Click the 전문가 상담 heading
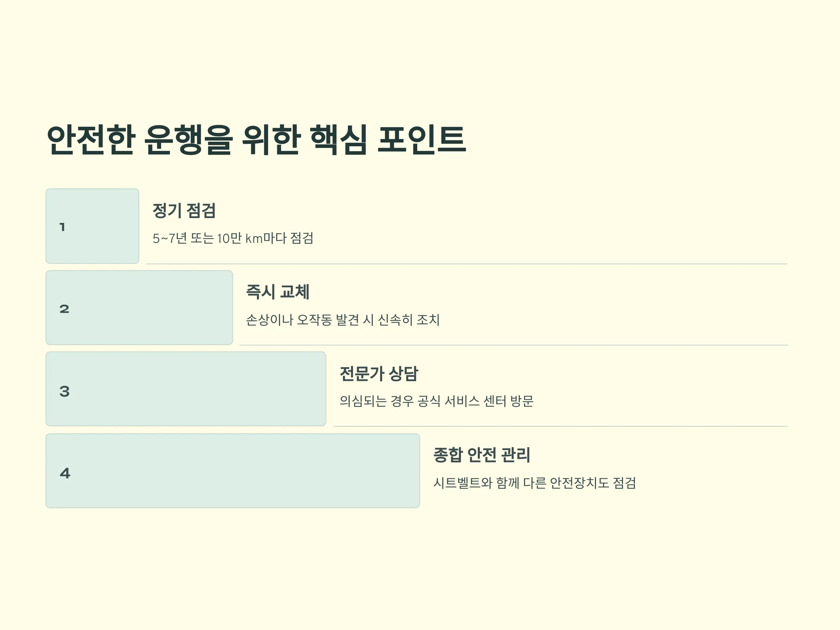 [x=379, y=374]
